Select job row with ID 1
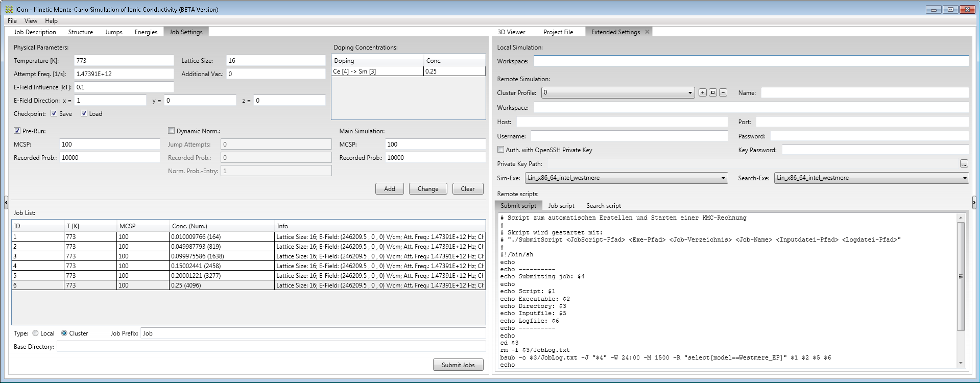The image size is (980, 383). [x=248, y=236]
